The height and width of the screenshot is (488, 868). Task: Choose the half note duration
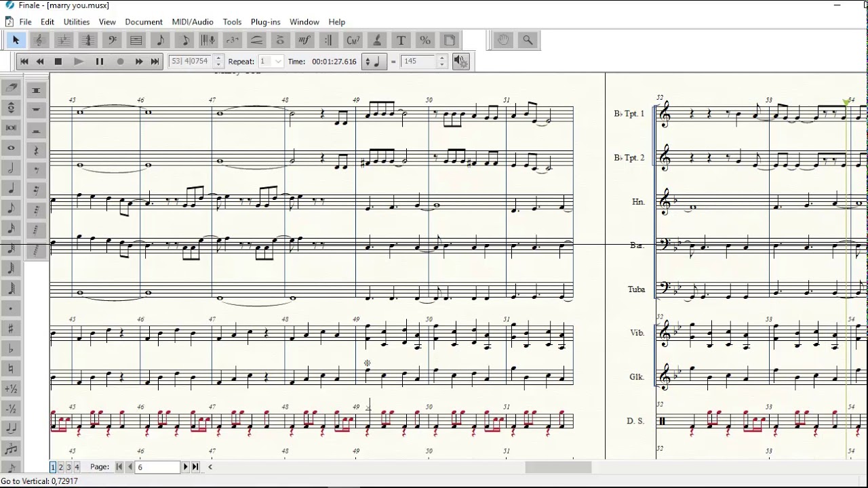[x=11, y=169]
